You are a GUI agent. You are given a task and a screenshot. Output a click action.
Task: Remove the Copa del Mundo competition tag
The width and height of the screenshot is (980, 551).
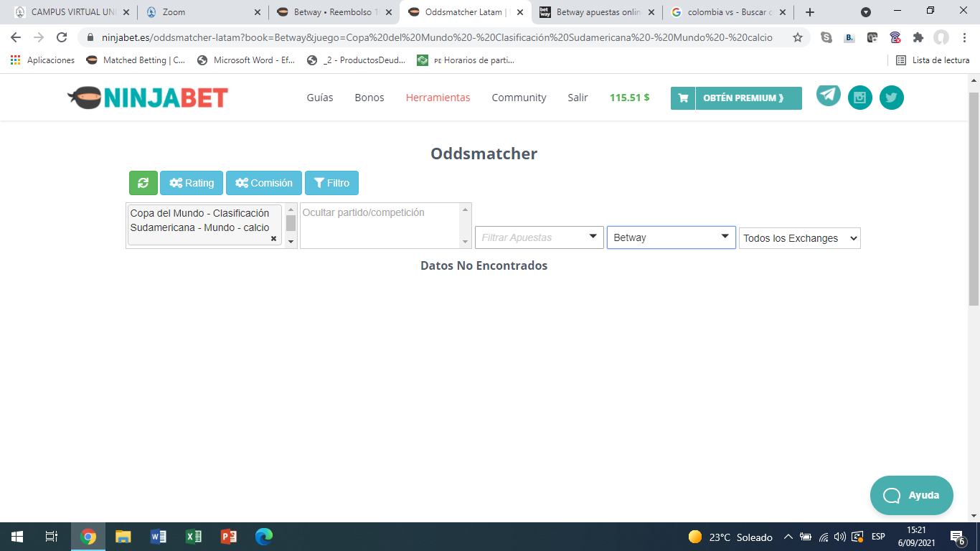[x=273, y=238]
